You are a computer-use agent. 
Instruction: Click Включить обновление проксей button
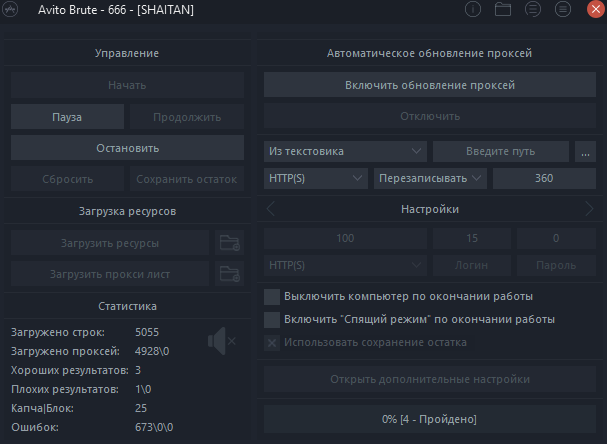click(x=430, y=85)
